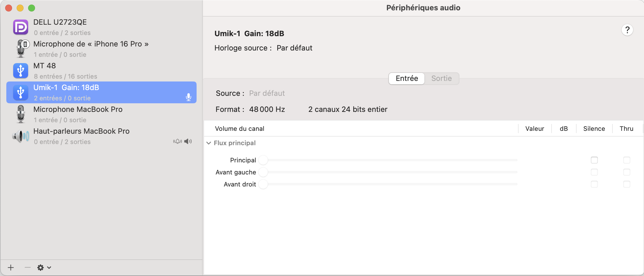Enable Silence checkbox for Avant gauche

tap(594, 172)
